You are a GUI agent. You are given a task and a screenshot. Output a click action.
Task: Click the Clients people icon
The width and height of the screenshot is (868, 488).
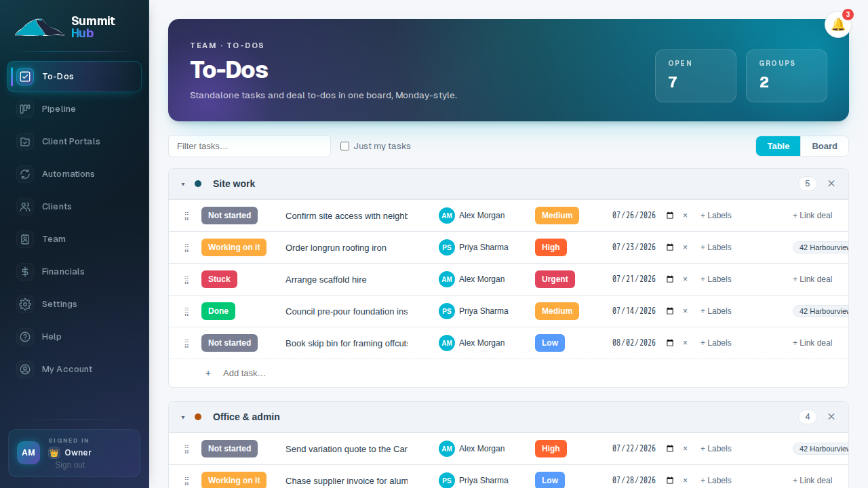point(25,207)
